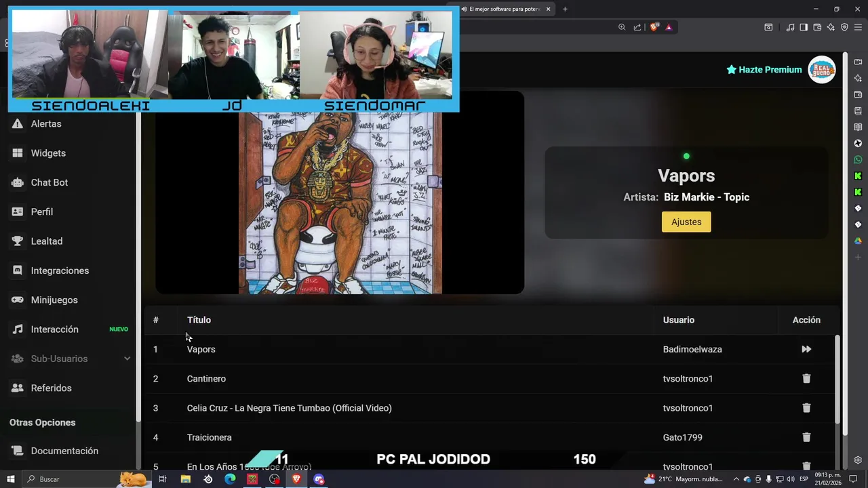Image resolution: width=868 pixels, height=488 pixels.
Task: Click the Acción column header
Action: point(806,320)
